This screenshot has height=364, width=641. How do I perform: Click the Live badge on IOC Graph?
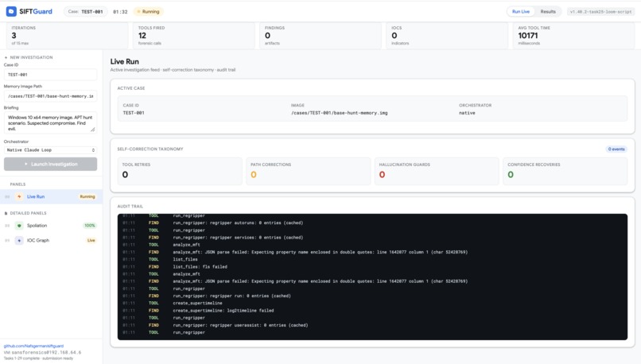pos(91,240)
